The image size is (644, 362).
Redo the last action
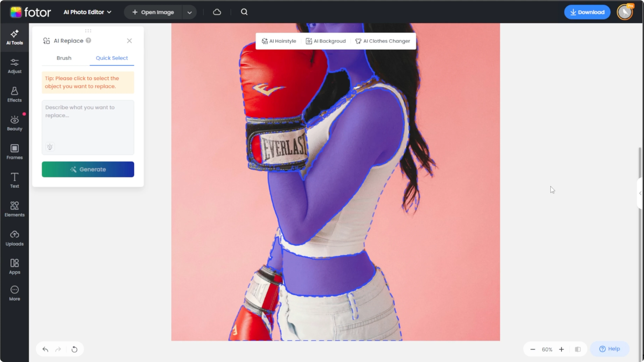(58, 349)
